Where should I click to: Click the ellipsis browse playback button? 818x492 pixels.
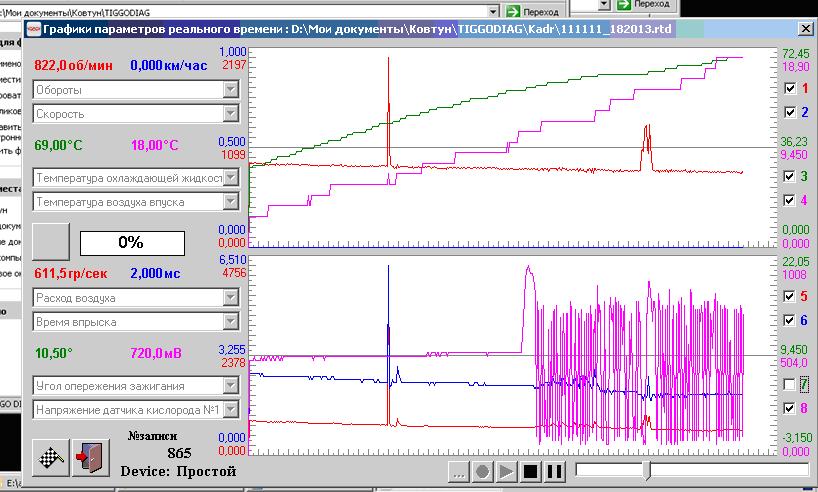459,473
